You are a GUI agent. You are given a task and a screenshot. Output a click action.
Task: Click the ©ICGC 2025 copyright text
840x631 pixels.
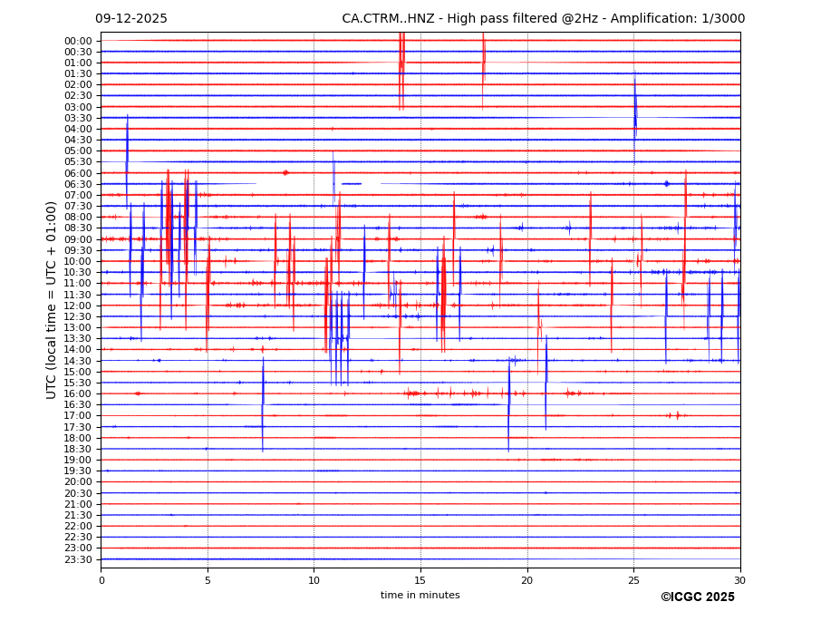697,597
